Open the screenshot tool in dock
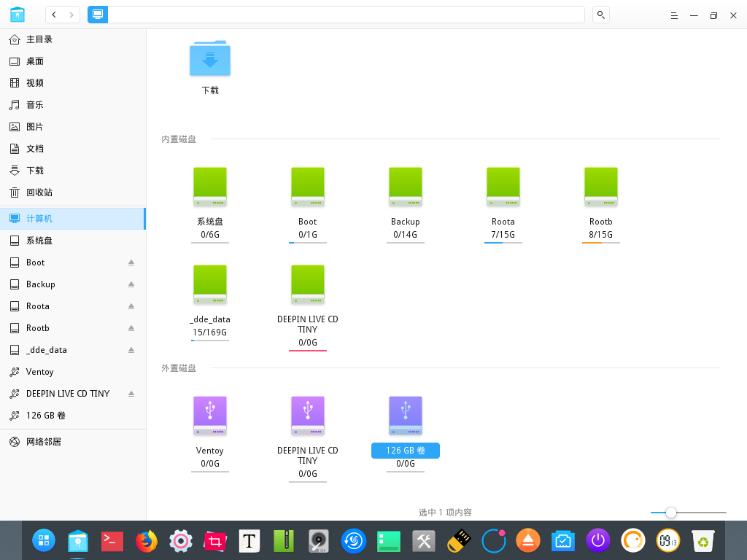 tap(215, 541)
